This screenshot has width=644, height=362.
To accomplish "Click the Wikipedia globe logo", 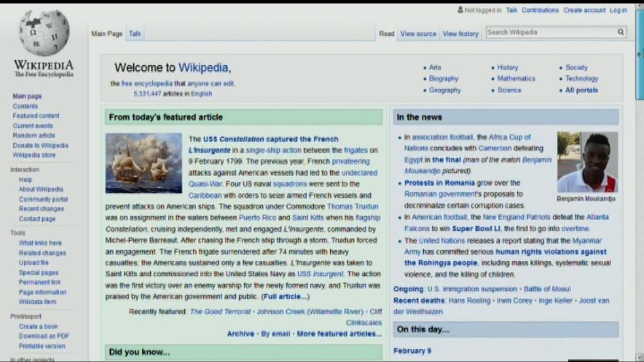I will [43, 33].
